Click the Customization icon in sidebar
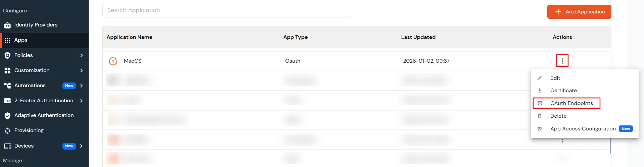The width and height of the screenshot is (644, 167). (7, 70)
